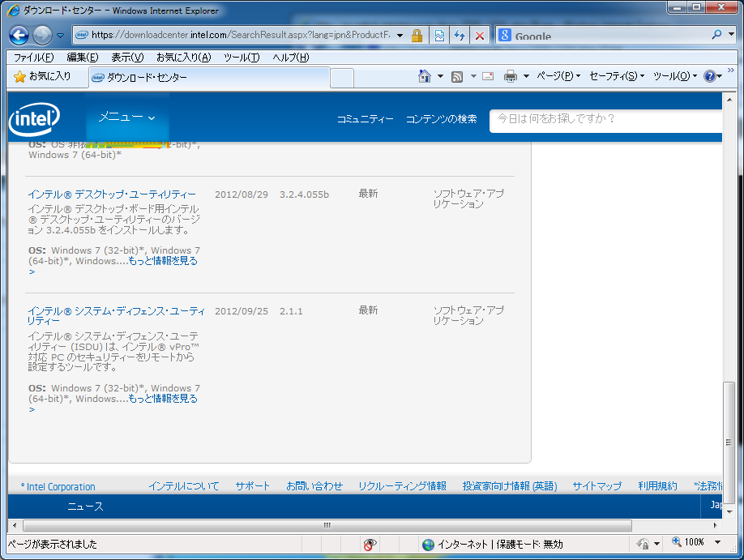Open the 表示(V) menu
The width and height of the screenshot is (744, 560).
(x=127, y=58)
